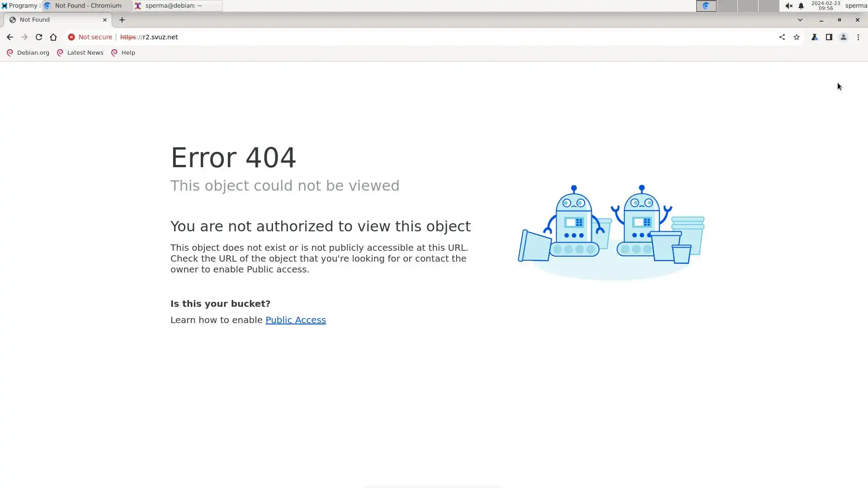868x488 pixels.
Task: Open the notifications bell in the panel
Action: pos(801,6)
